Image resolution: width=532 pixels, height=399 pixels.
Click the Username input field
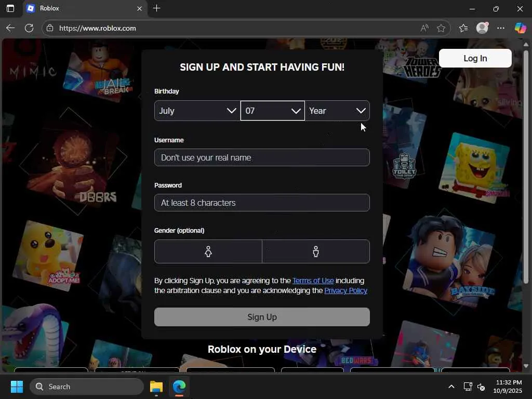click(x=262, y=157)
